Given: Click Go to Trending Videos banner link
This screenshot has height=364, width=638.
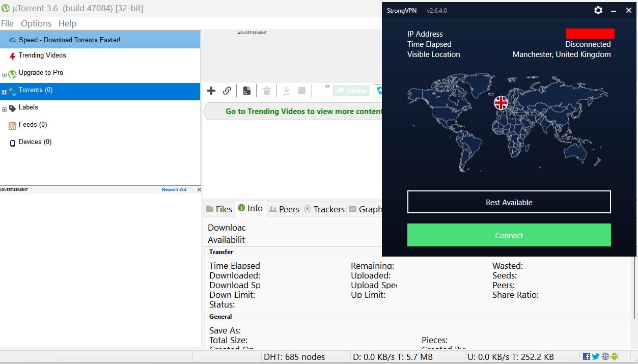Looking at the screenshot, I should click(x=303, y=111).
